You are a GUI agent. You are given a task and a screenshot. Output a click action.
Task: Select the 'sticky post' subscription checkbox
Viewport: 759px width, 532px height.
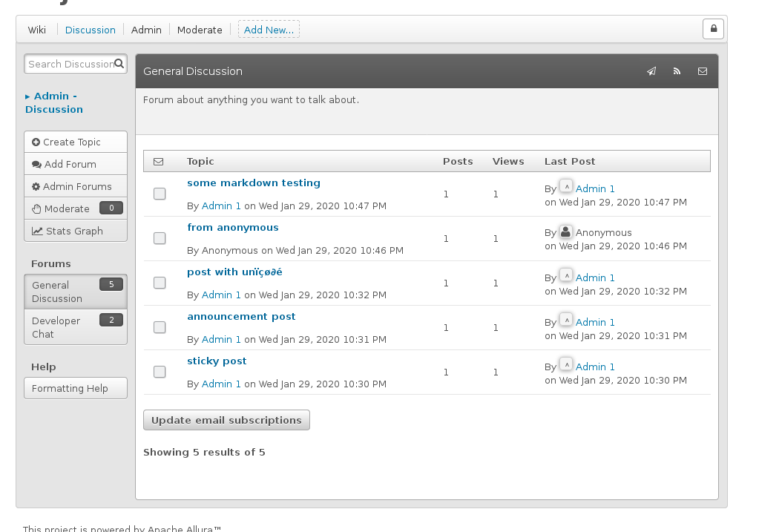[160, 372]
